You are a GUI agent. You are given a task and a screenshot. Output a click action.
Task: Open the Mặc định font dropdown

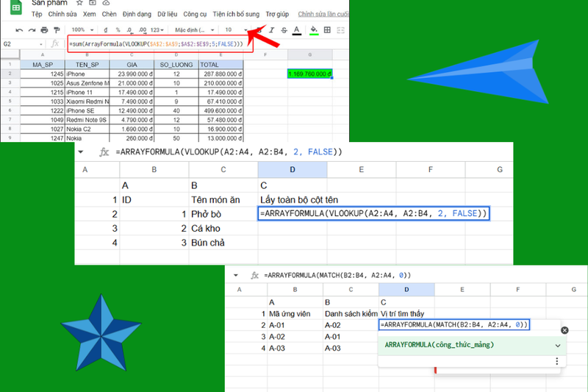(x=194, y=30)
